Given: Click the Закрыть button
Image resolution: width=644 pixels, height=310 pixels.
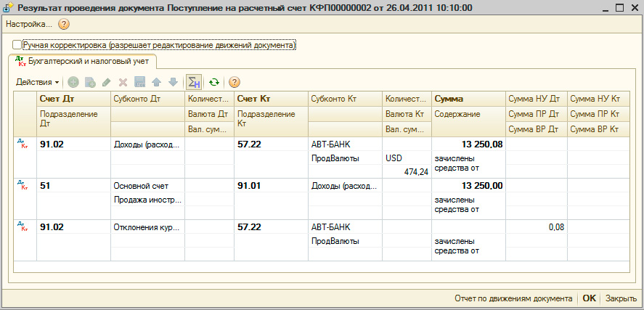Looking at the screenshot, I should pos(621,298).
